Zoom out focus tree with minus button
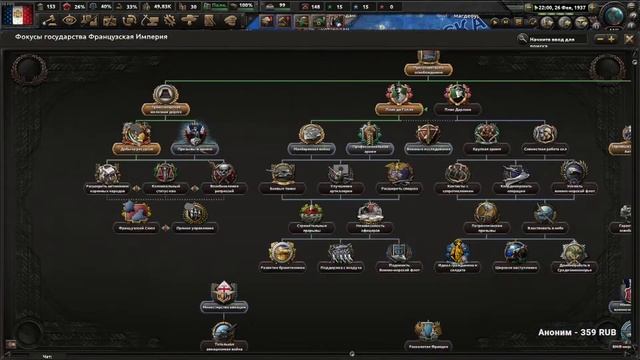 [600, 39]
